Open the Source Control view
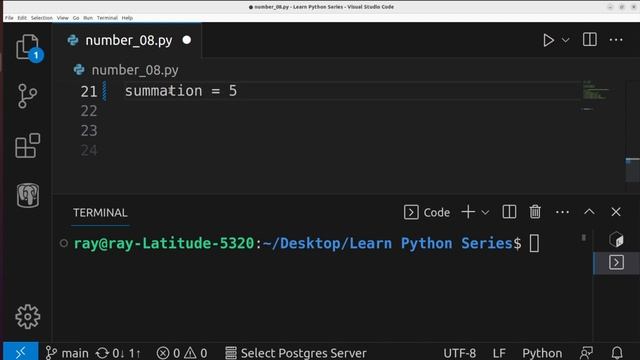640x360 pixels. (27, 96)
